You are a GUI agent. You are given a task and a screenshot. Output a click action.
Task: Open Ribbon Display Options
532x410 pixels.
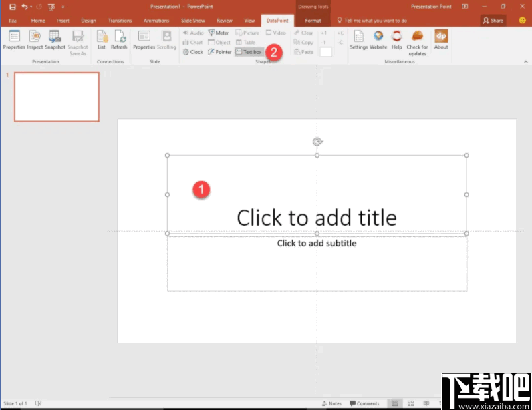point(464,7)
